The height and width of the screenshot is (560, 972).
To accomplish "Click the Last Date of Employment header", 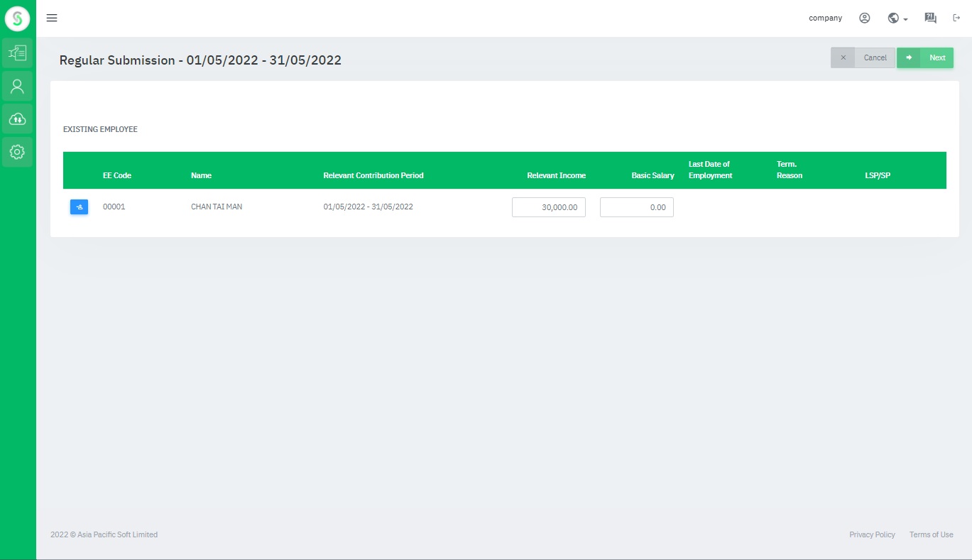I will click(x=710, y=170).
